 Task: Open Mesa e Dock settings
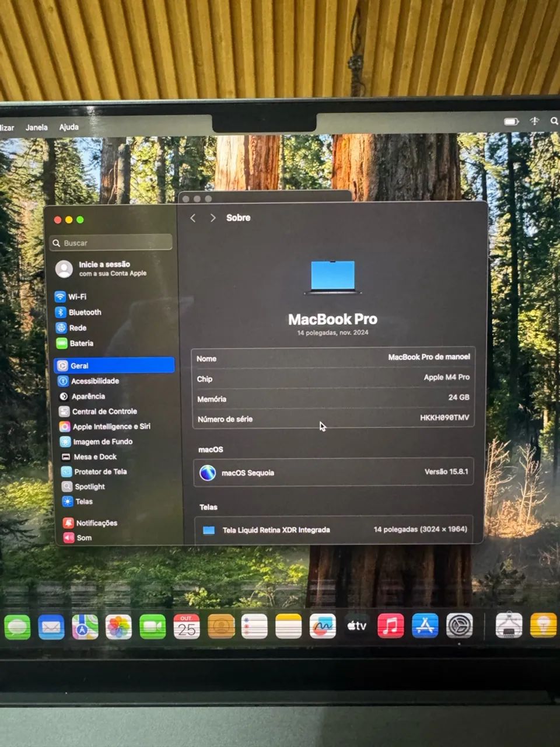coord(89,457)
